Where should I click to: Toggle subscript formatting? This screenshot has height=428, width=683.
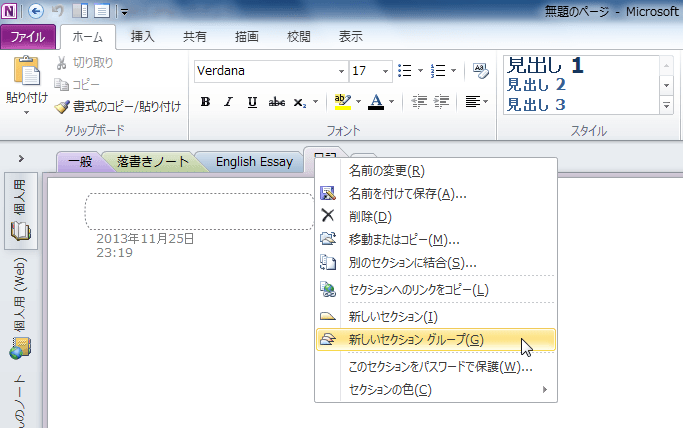pos(300,102)
